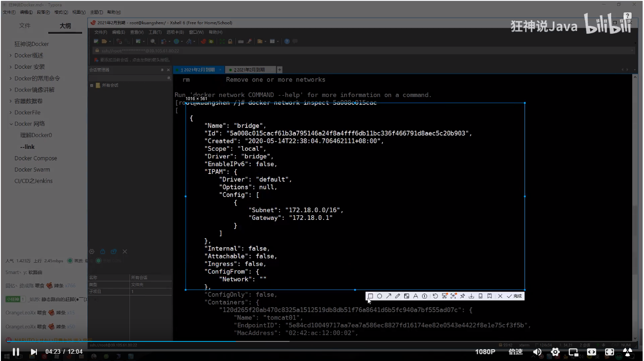Image resolution: width=644 pixels, height=361 pixels.
Task: Click 完成 to finish the screenshot
Action: tap(515, 296)
